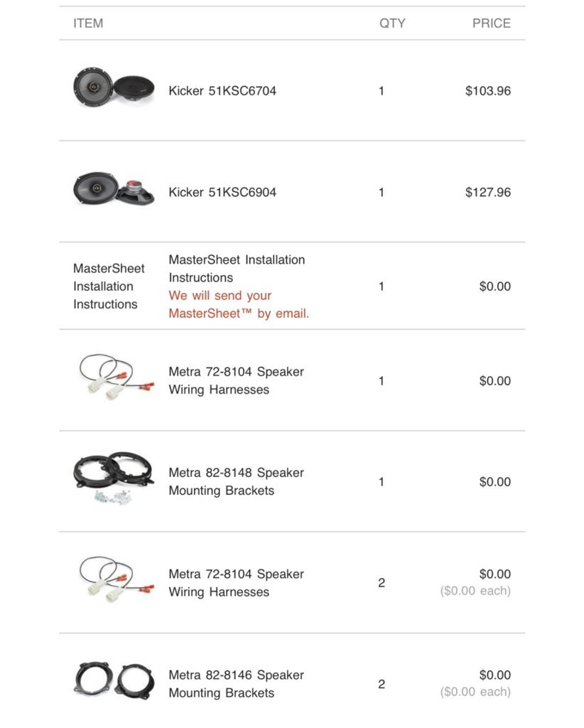Open the MasterSheet Installation Instructions title

click(237, 268)
